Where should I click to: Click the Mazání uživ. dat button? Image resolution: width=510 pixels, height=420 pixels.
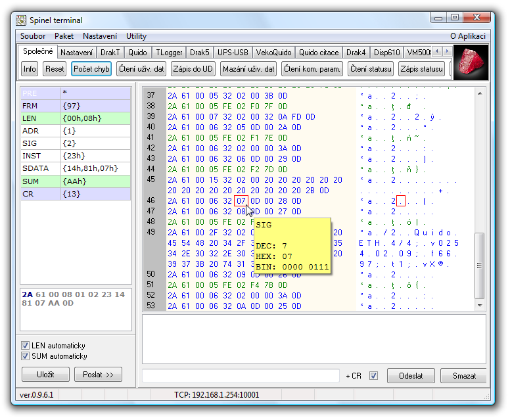248,69
